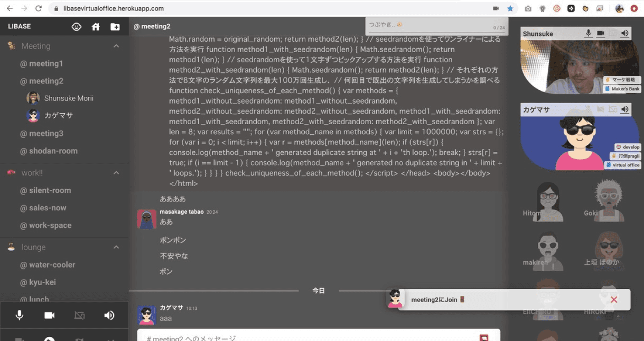This screenshot has height=341, width=644.
Task: Click the red send icon in message box
Action: [x=484, y=338]
